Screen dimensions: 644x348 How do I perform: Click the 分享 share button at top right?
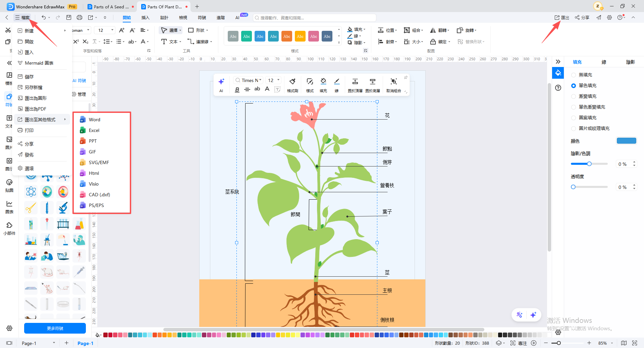click(x=582, y=17)
